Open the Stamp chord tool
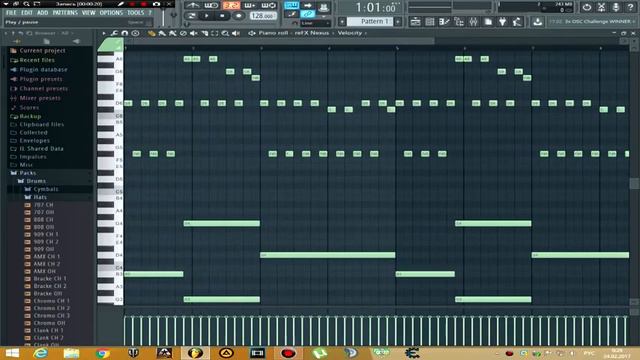640x360 pixels. 136,33
